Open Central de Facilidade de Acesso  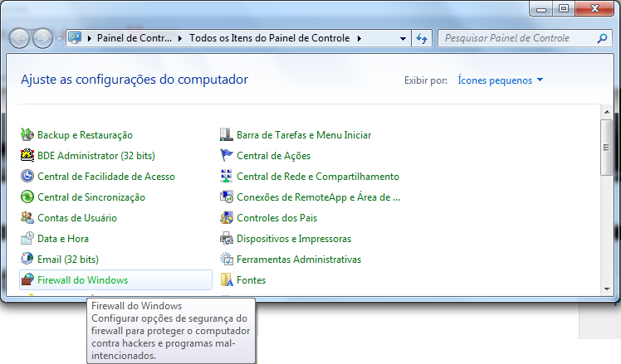pos(106,177)
